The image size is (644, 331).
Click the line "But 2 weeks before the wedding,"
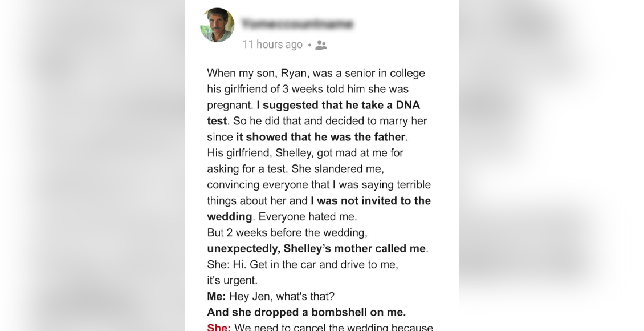(x=287, y=233)
